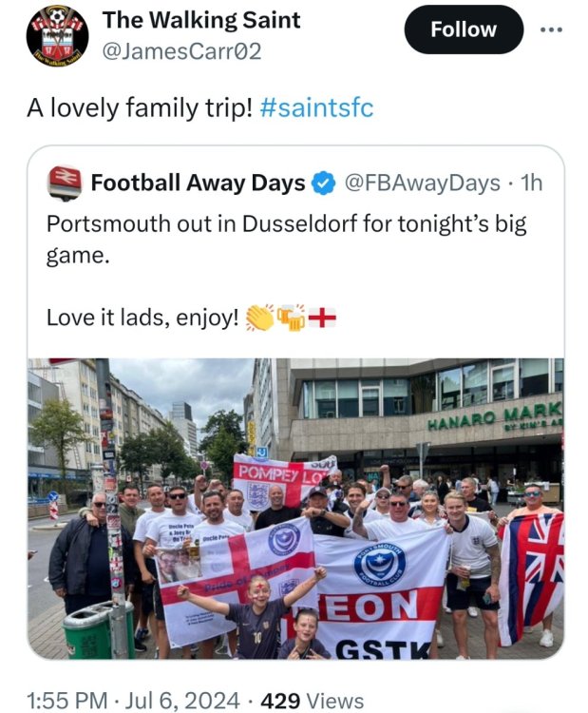The width and height of the screenshot is (588, 713).
Task: Click the @JamesCarr02 handle
Action: pyautogui.click(x=181, y=51)
